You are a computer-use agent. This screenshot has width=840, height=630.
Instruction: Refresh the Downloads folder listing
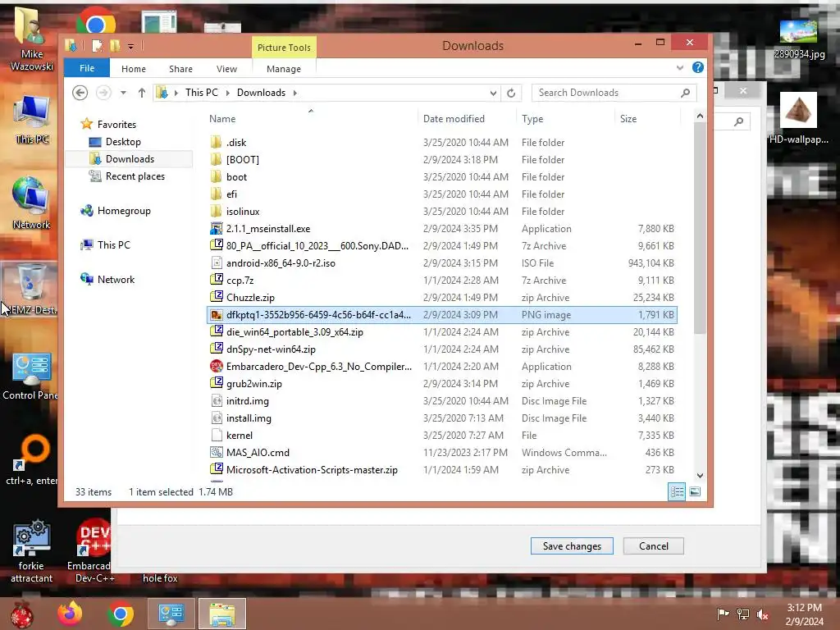(x=511, y=93)
